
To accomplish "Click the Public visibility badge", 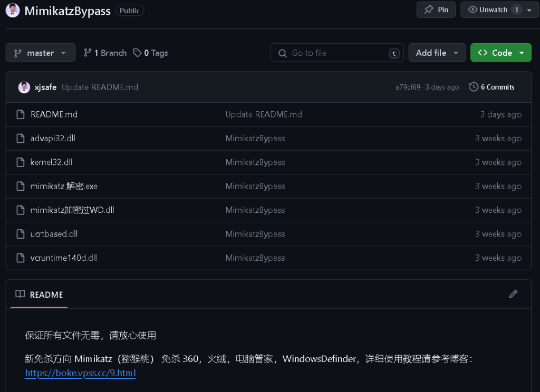I will click(130, 11).
